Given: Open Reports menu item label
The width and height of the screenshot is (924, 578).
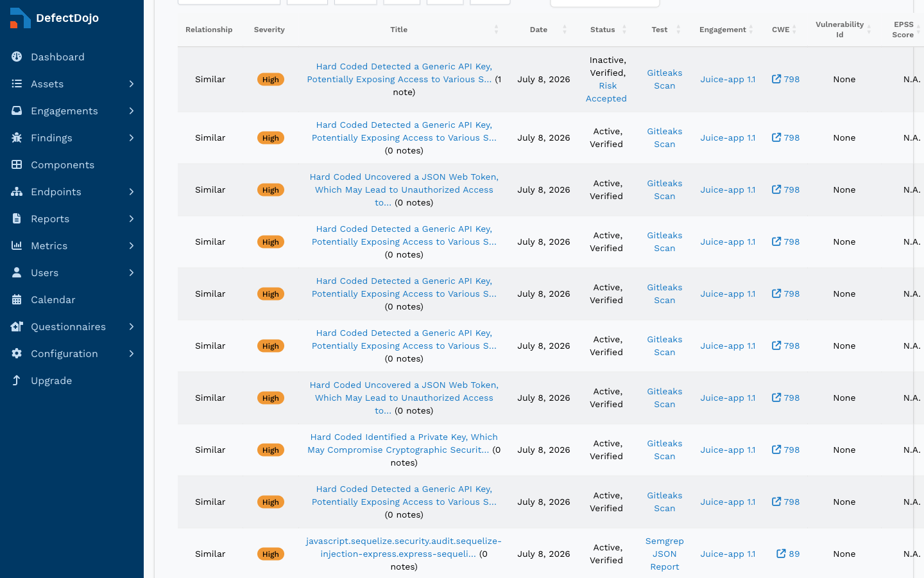Looking at the screenshot, I should [50, 218].
